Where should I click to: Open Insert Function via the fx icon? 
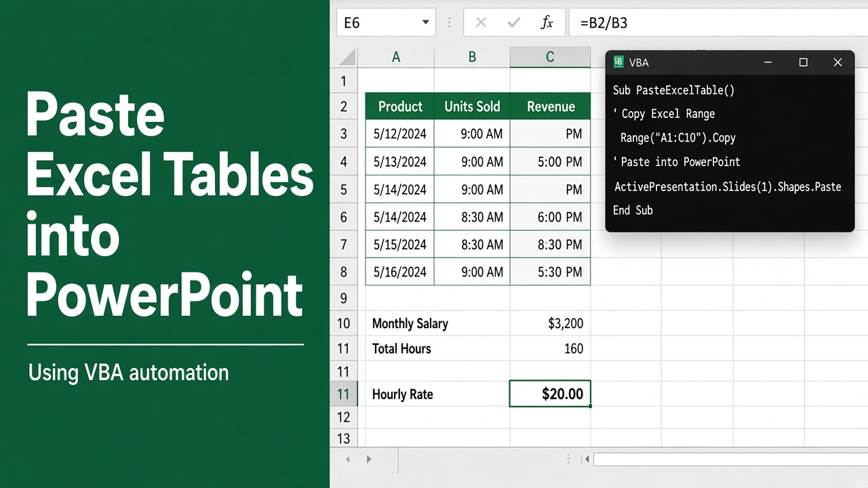point(547,22)
